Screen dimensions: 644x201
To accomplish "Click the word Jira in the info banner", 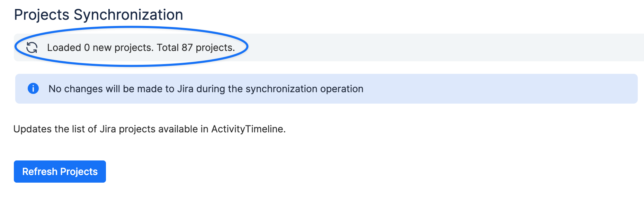I will point(185,89).
